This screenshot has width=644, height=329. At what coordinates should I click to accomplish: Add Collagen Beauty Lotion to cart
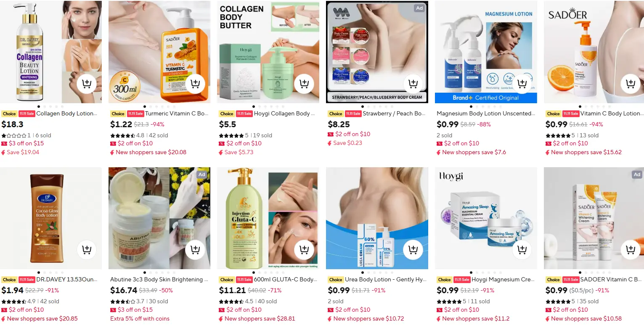tap(87, 84)
